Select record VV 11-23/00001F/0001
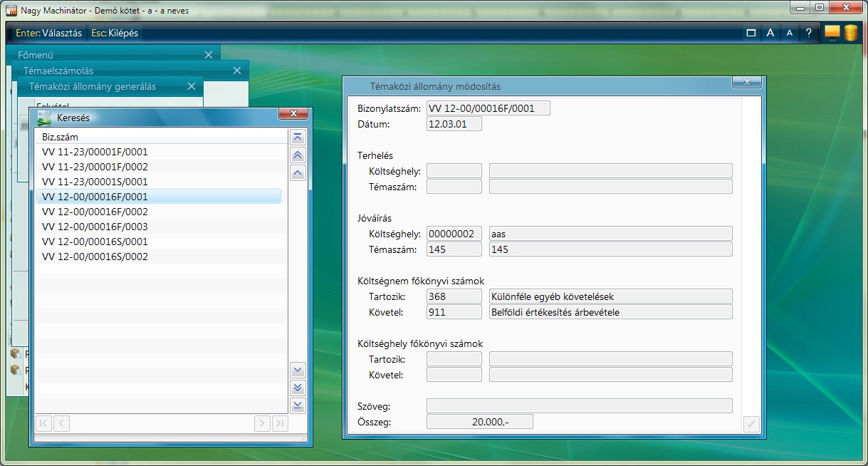The width and height of the screenshot is (868, 466). coord(95,152)
